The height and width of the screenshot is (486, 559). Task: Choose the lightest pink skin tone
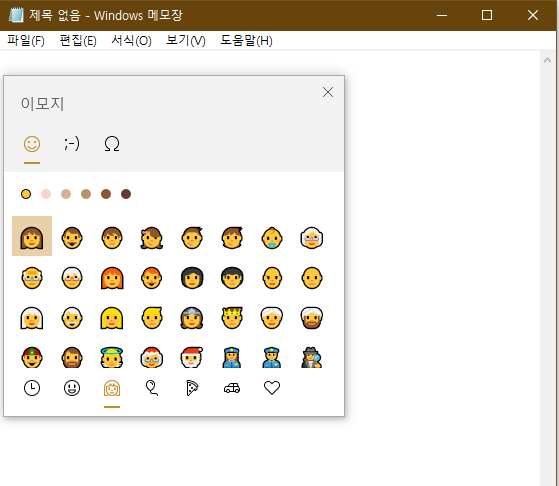click(46, 194)
